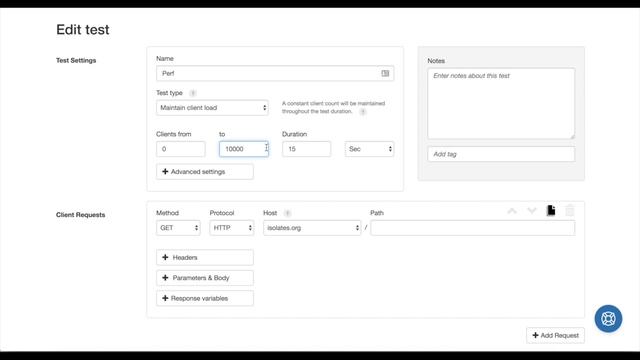Click the Notes text area

click(501, 104)
